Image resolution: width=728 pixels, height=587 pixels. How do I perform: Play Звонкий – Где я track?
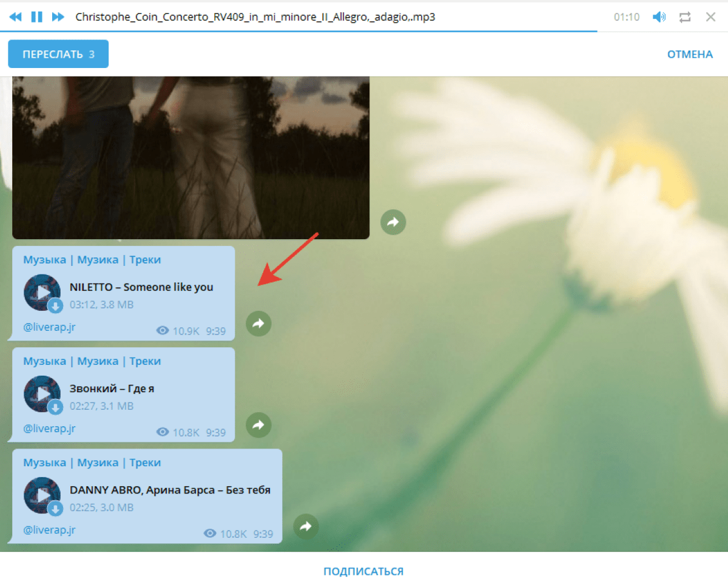point(42,394)
